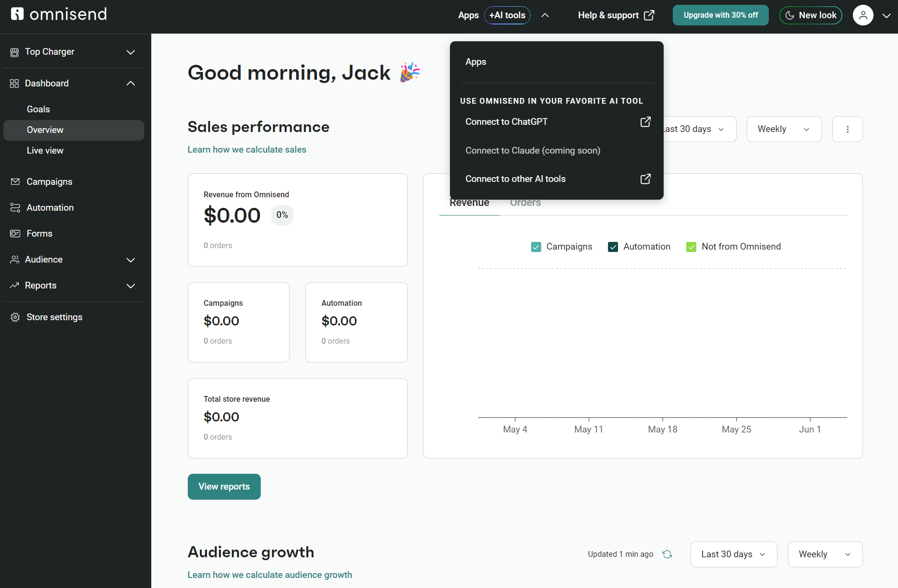This screenshot has height=588, width=898.
Task: Click the Top Charger store icon
Action: [14, 52]
